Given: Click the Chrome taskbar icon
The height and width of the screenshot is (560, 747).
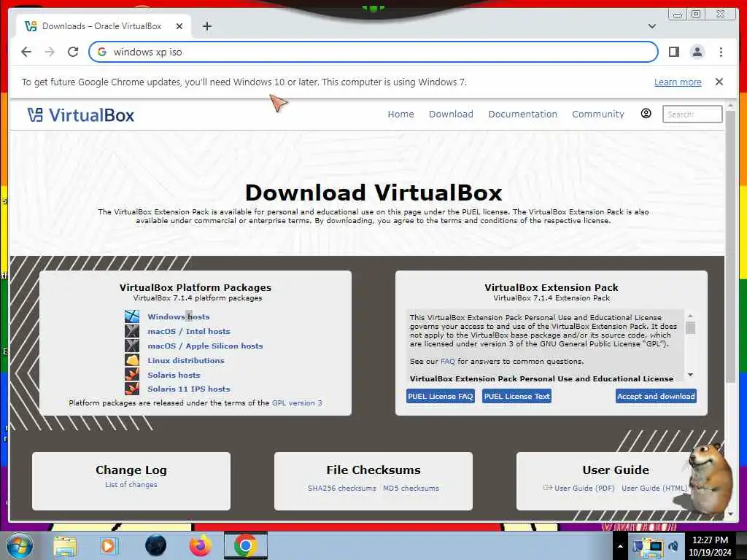Looking at the screenshot, I should (x=246, y=546).
